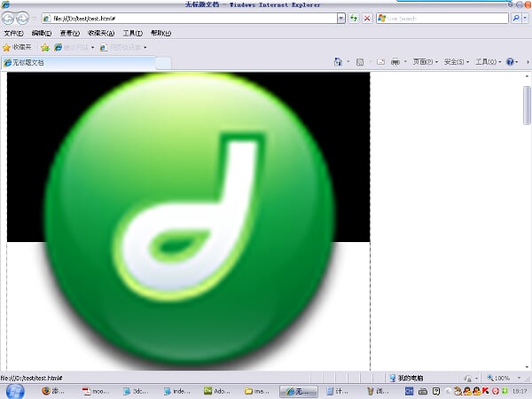Switch to the Dreamweaver Ado... taskbar button
Viewport: 532px width, 399px height.
pos(217,391)
